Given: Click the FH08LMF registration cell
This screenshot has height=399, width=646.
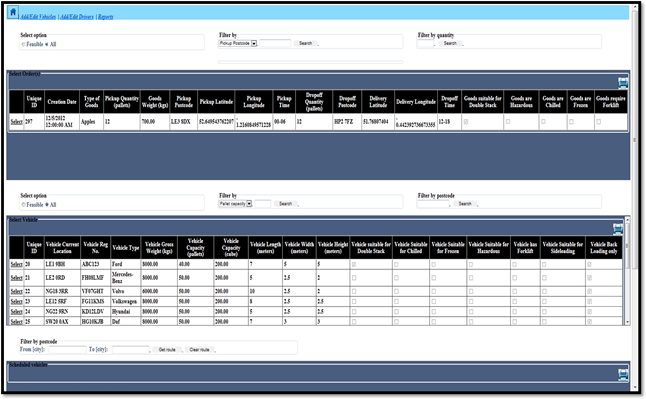Looking at the screenshot, I should 96,278.
